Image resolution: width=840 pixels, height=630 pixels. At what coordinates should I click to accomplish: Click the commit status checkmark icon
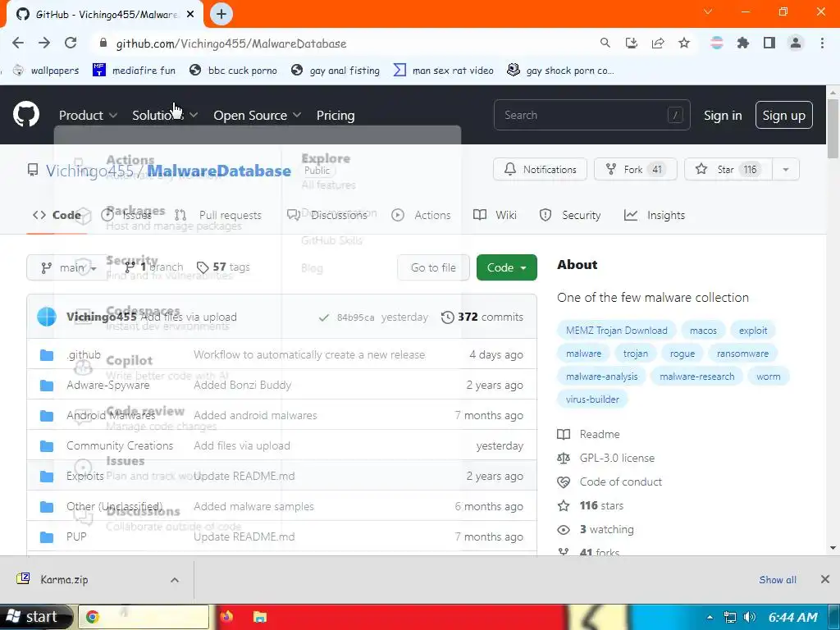(x=323, y=317)
